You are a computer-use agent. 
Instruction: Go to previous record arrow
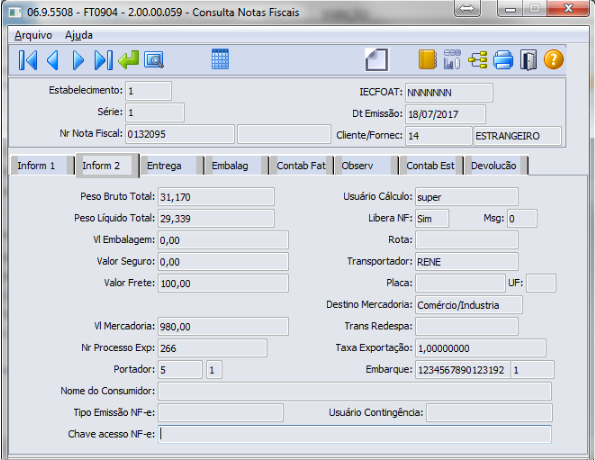pos(53,60)
